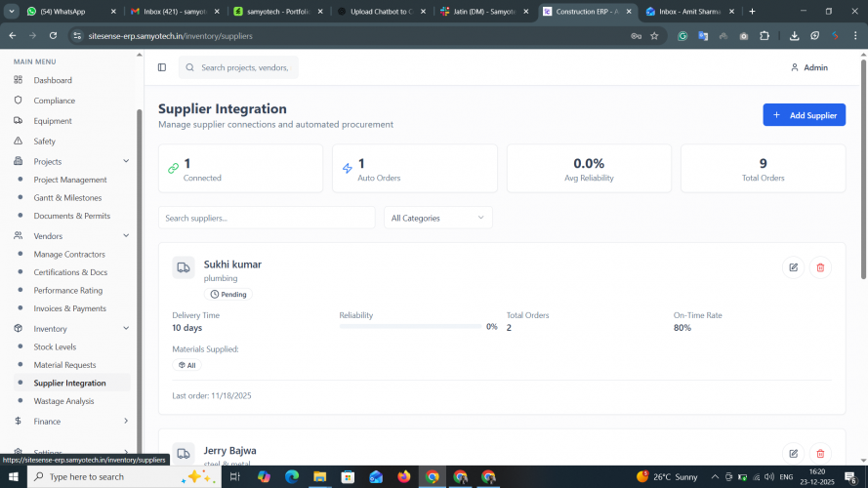Expand the Finance menu section

(x=126, y=421)
